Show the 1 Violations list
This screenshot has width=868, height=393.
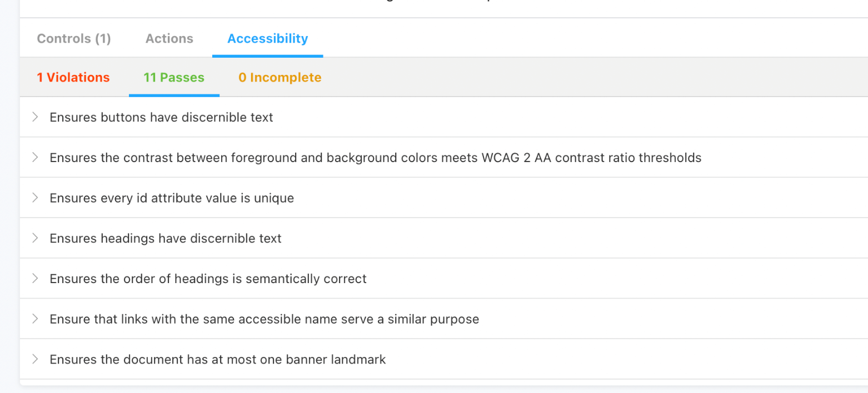[x=73, y=78]
